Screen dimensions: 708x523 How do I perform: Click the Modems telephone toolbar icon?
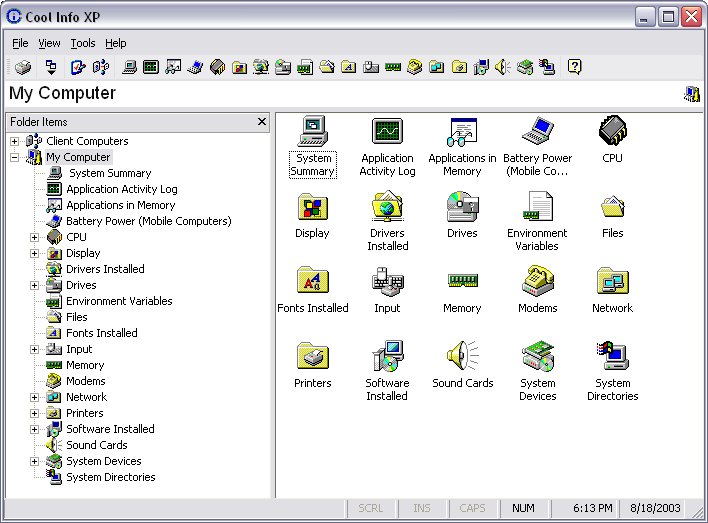tap(415, 67)
